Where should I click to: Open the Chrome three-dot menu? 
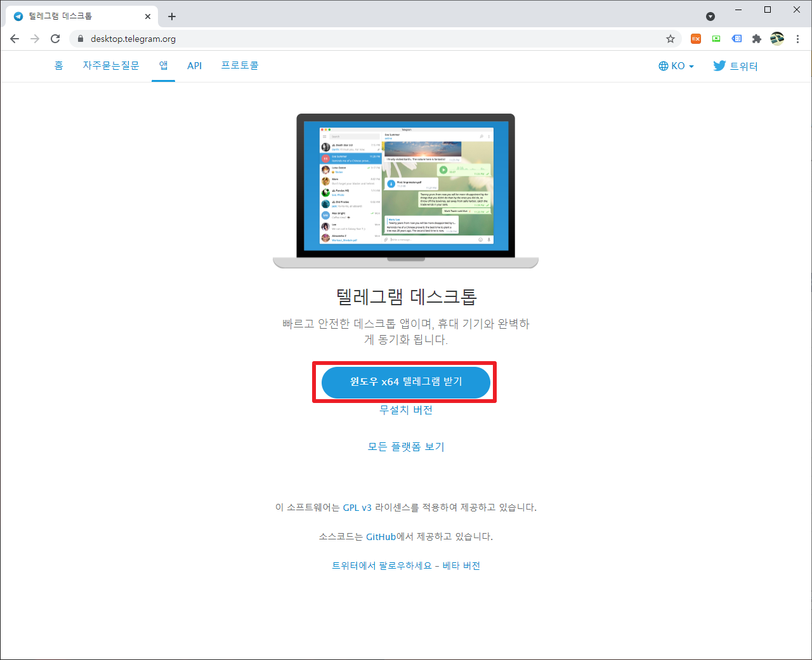pyautogui.click(x=797, y=39)
